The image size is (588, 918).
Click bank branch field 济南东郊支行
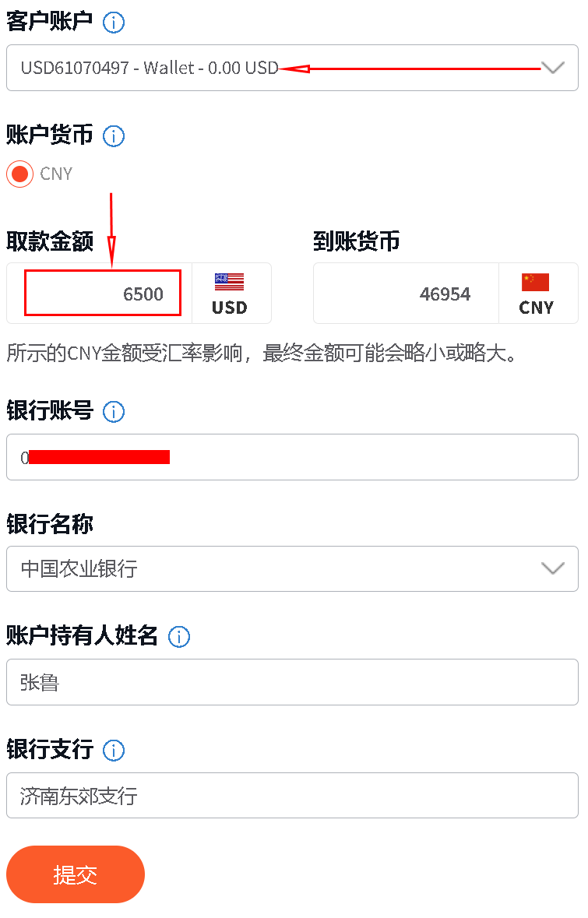(x=292, y=795)
